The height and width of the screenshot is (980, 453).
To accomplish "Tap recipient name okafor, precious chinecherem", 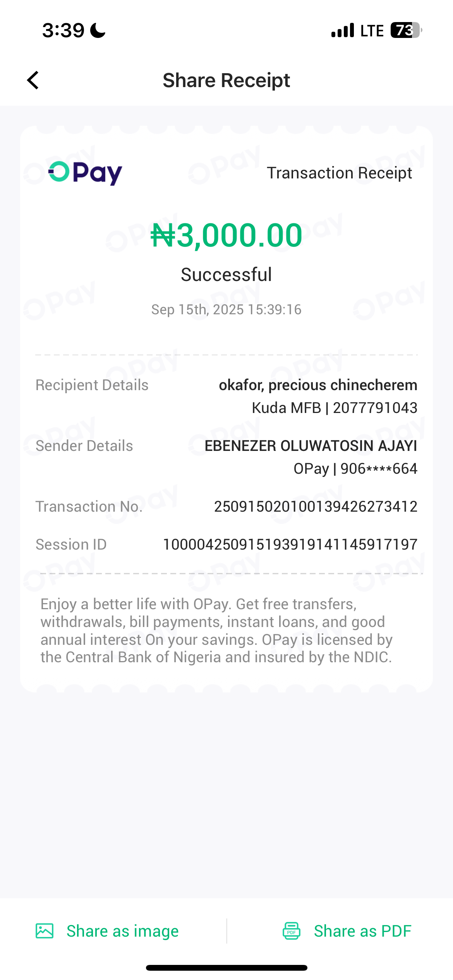I will tap(318, 385).
